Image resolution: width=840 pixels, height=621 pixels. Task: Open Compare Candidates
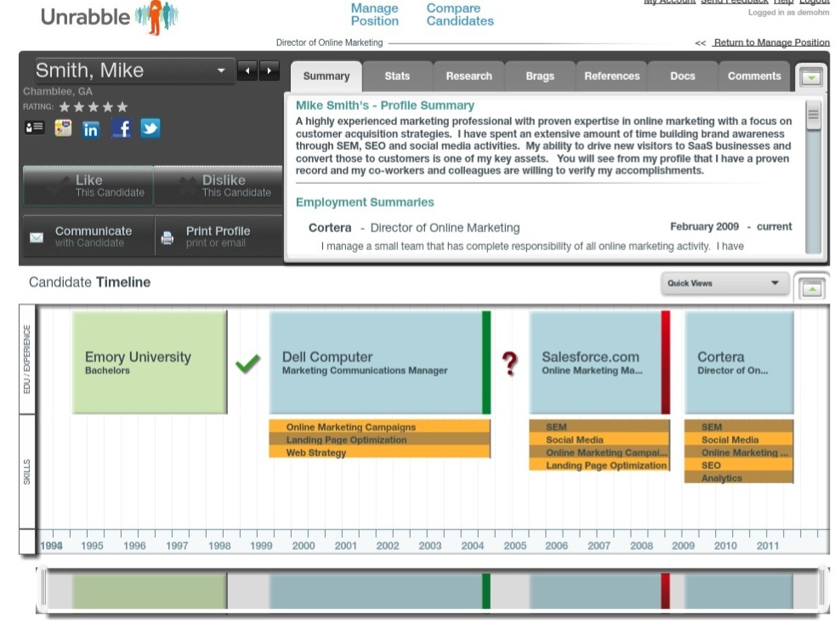point(460,14)
